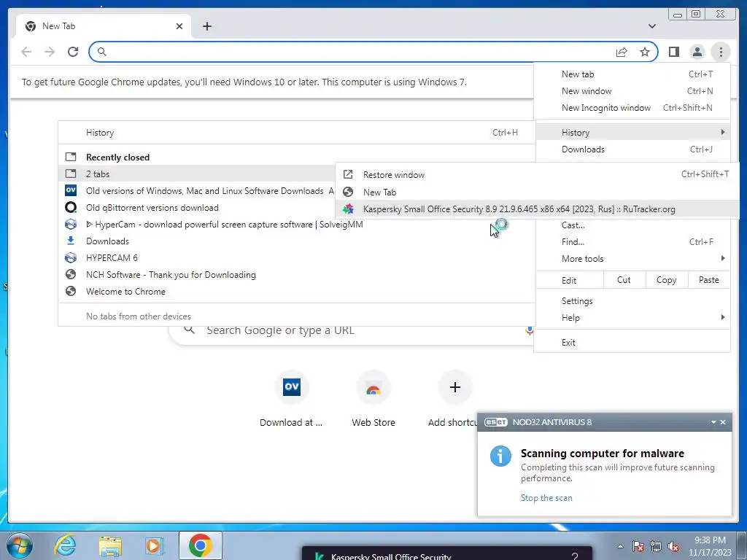This screenshot has width=747, height=560.
Task: Choose New Incognito window
Action: 632,108
